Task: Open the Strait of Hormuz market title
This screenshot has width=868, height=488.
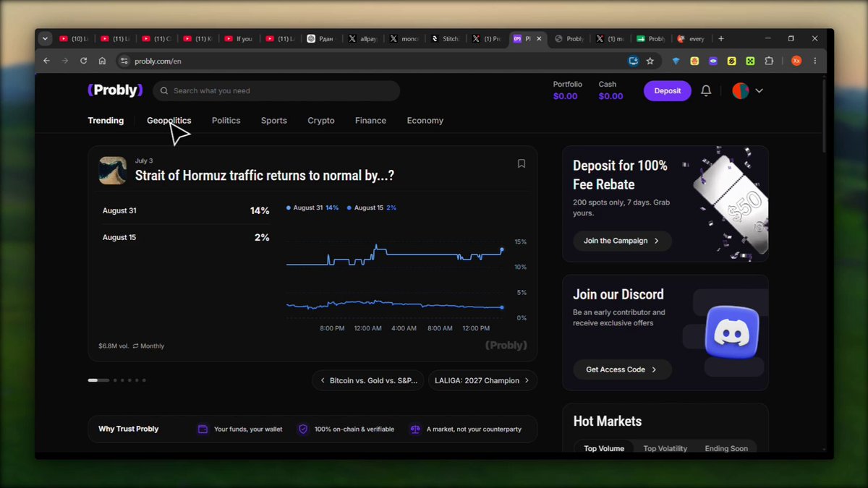Action: click(265, 176)
